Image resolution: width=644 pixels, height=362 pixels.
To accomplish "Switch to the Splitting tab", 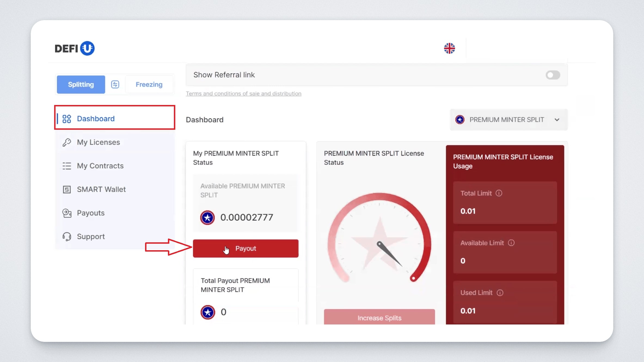I will [x=81, y=85].
